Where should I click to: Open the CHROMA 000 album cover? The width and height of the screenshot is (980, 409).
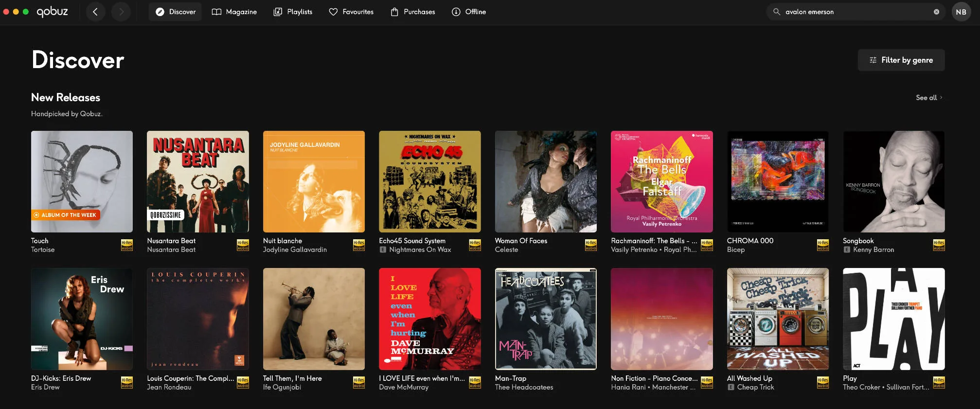coord(778,181)
